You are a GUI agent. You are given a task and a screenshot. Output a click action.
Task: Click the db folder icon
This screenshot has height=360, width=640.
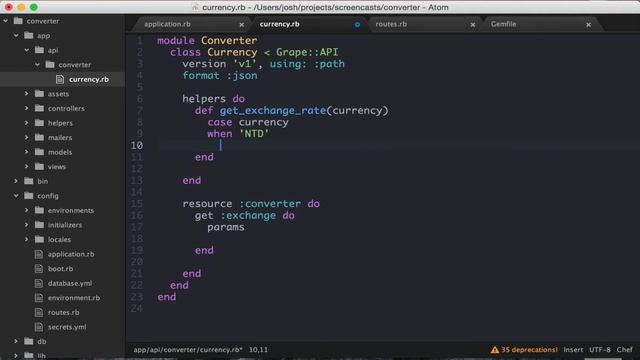pyautogui.click(x=29, y=341)
